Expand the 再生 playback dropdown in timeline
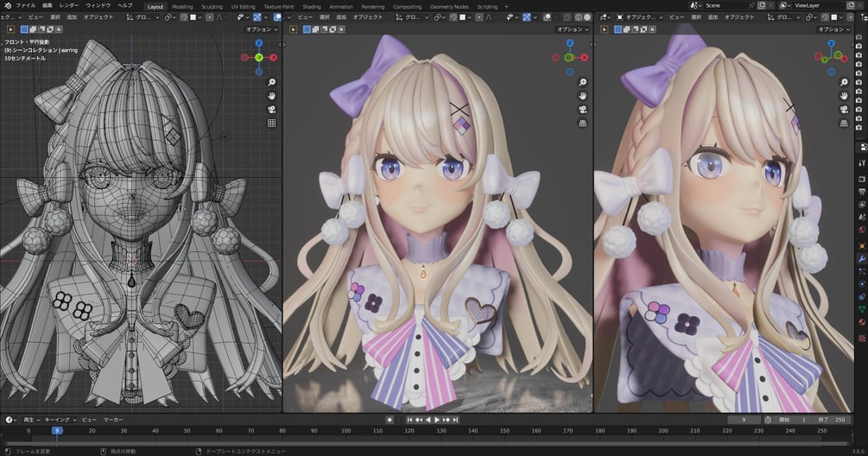 (x=31, y=420)
